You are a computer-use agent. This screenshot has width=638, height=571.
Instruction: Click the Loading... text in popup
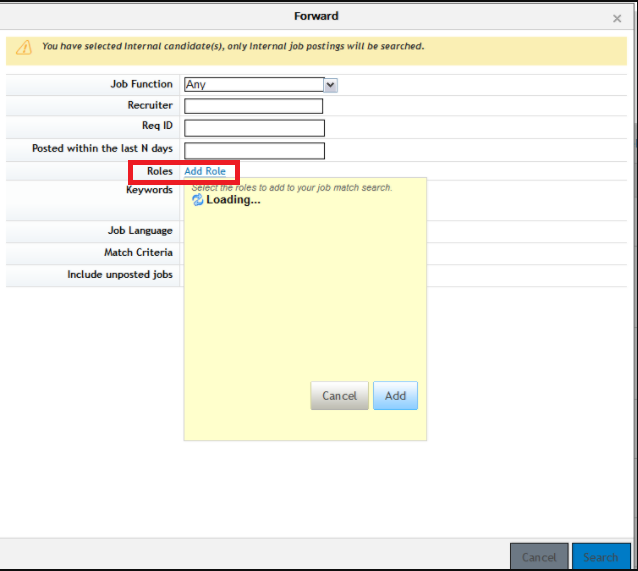(x=233, y=200)
